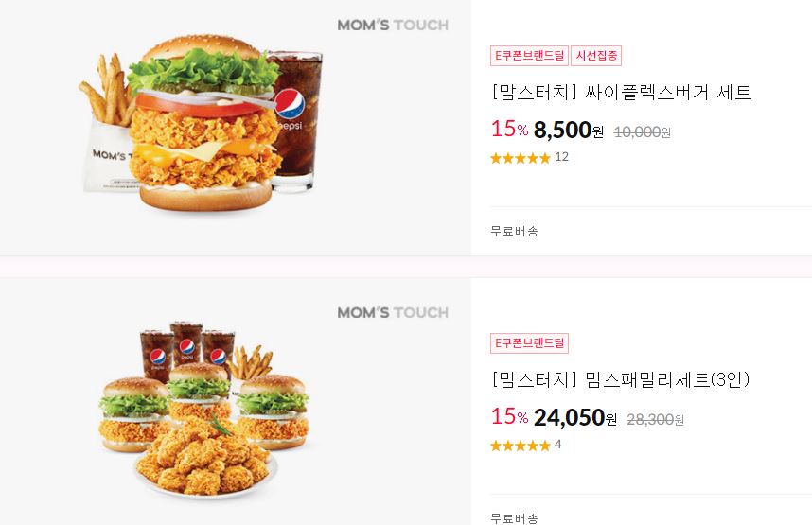Click the review count 12
Screen dimensions: 812x525
(561, 157)
